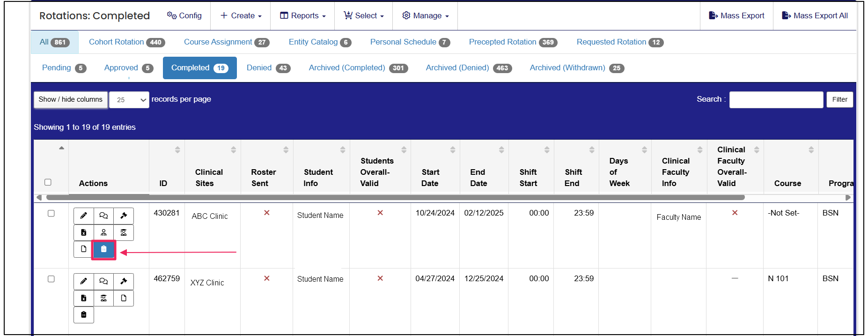
Task: Click the graduate students icon for rotation 462759
Action: tap(103, 298)
